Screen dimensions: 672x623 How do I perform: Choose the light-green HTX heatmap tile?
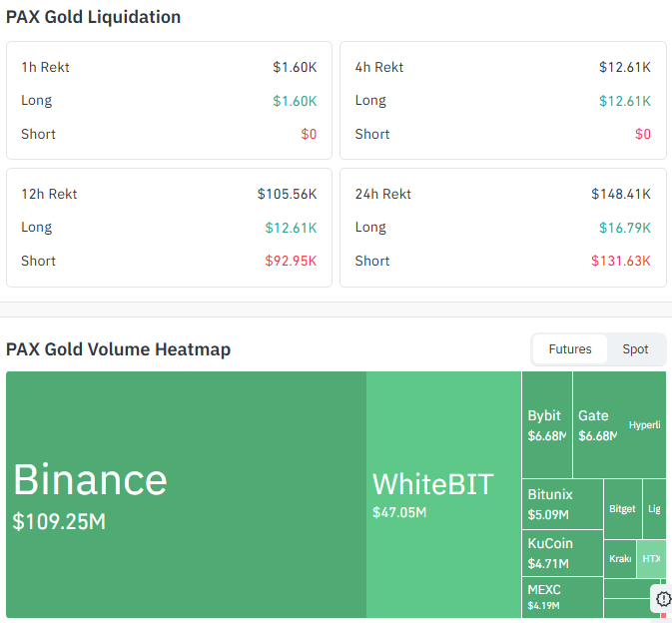point(651,558)
